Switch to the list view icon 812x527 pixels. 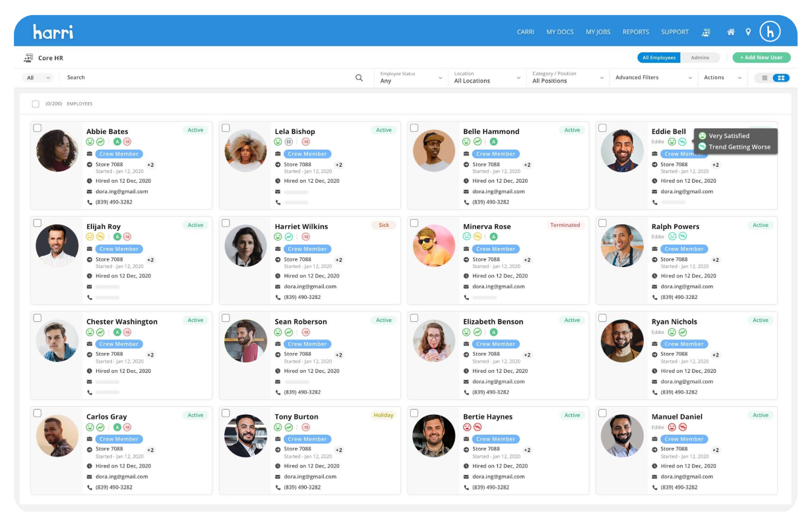point(765,78)
